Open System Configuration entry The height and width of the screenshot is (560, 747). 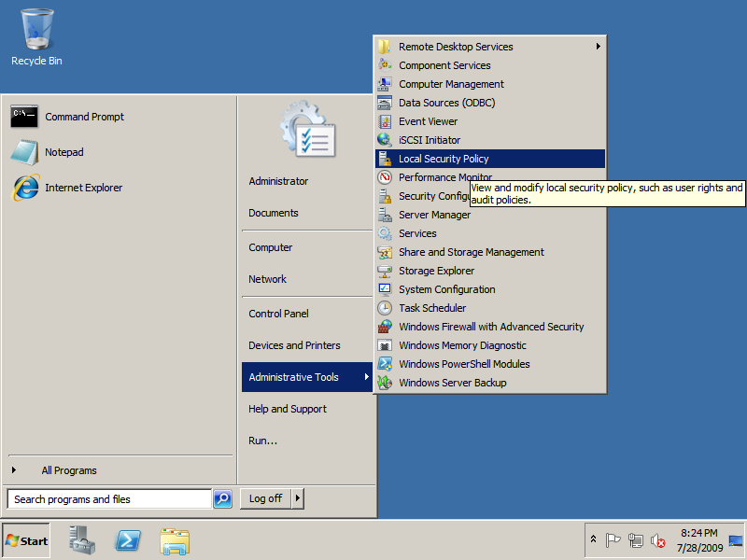490,289
